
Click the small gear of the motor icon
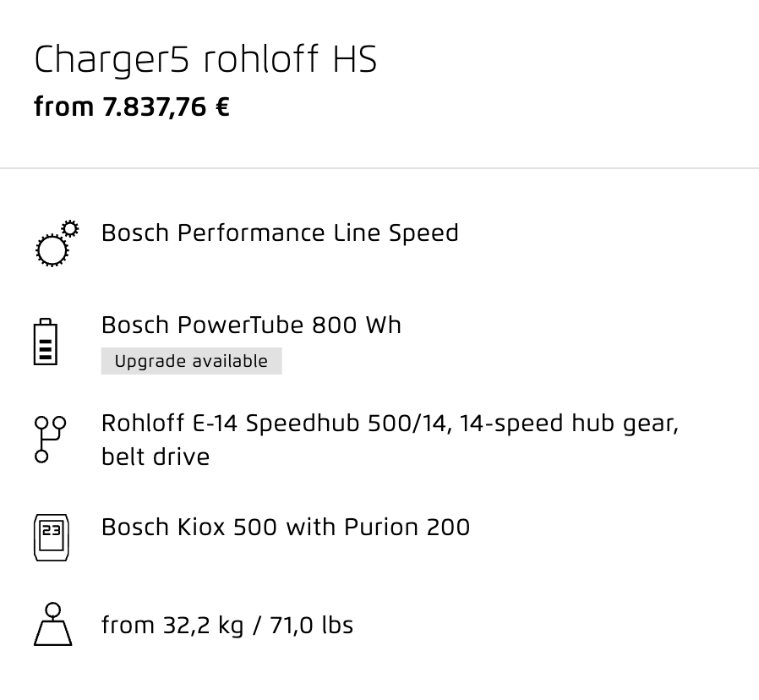coord(70,228)
